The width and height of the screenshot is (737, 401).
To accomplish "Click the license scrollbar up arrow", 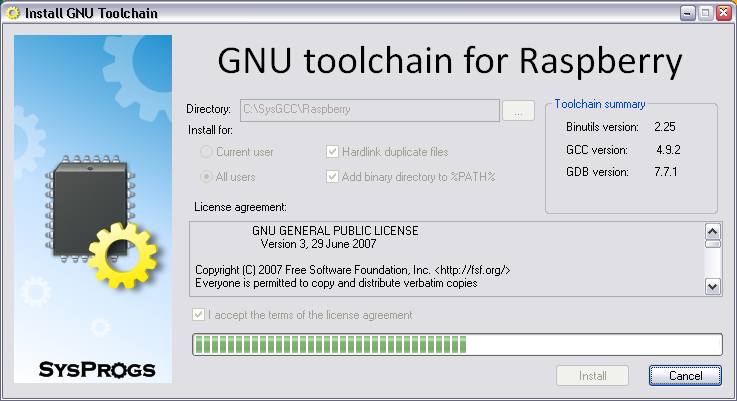I will 713,231.
